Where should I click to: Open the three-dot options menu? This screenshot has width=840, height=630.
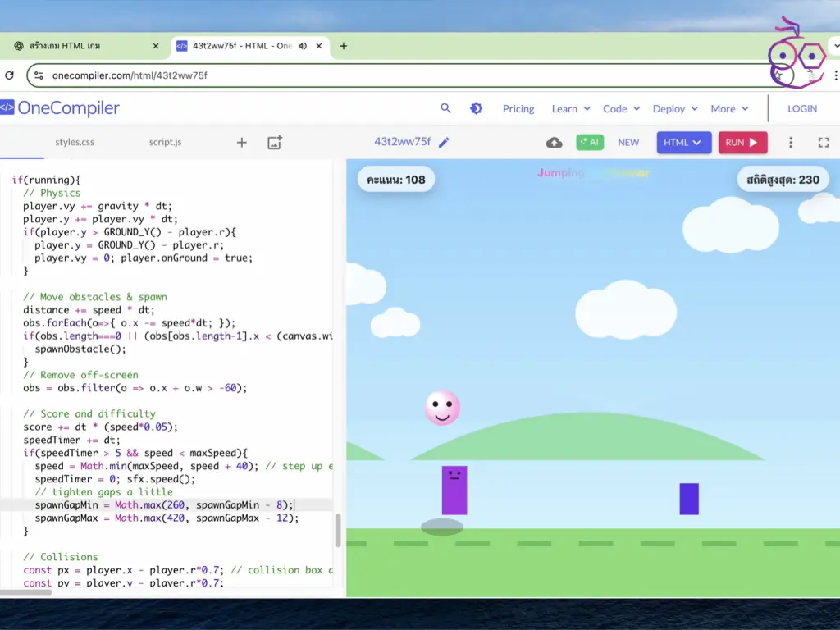point(791,143)
